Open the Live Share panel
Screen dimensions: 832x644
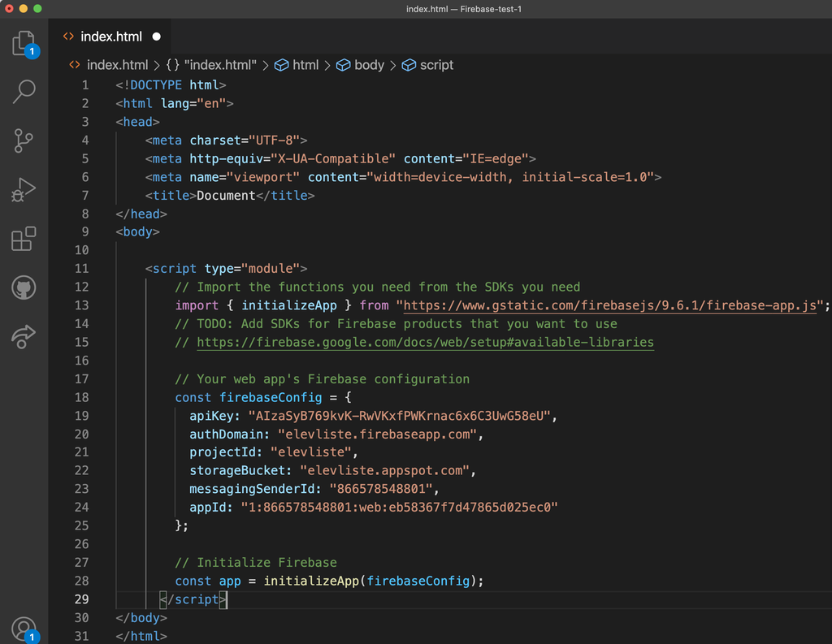click(24, 335)
